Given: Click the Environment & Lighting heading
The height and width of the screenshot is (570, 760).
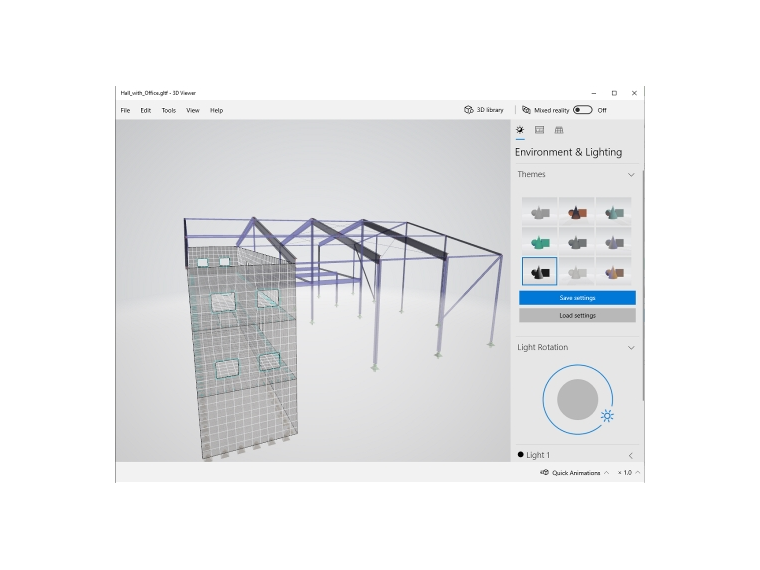Looking at the screenshot, I should [x=568, y=152].
